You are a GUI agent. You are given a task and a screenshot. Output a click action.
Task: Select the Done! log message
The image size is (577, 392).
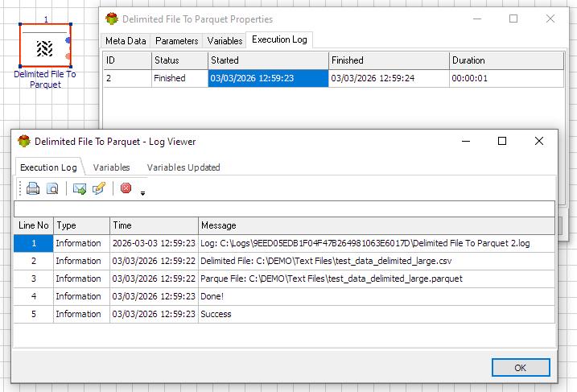coord(377,296)
